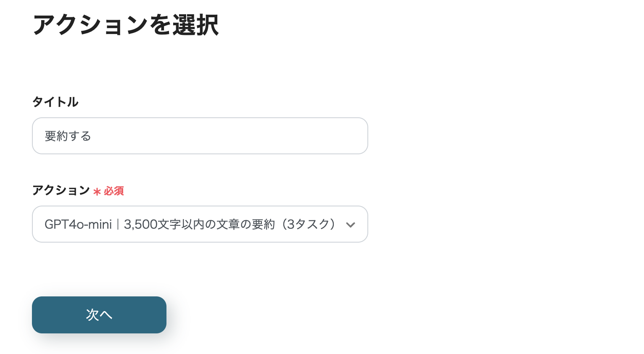Click the タイトル field label

tap(55, 102)
